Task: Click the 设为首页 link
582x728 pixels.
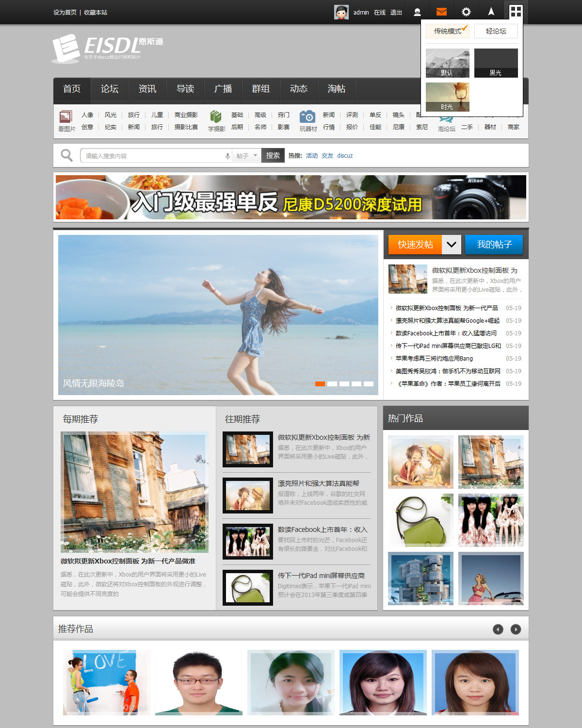Action: [x=65, y=13]
